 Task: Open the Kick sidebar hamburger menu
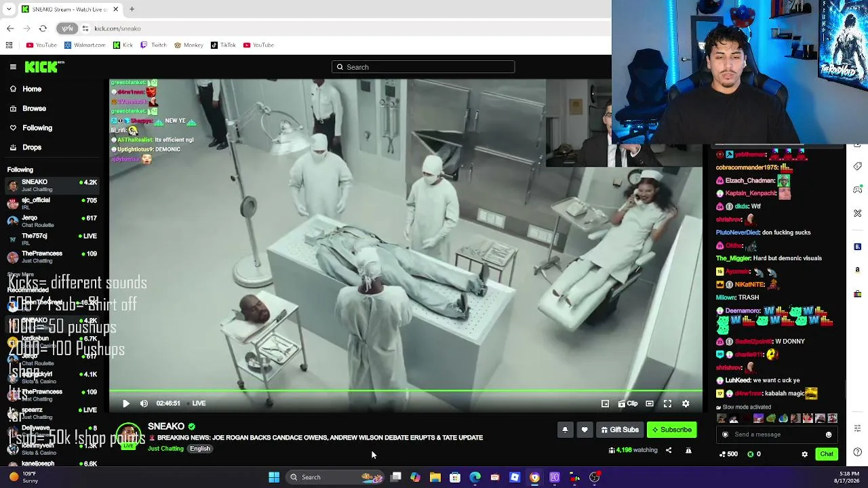13,66
